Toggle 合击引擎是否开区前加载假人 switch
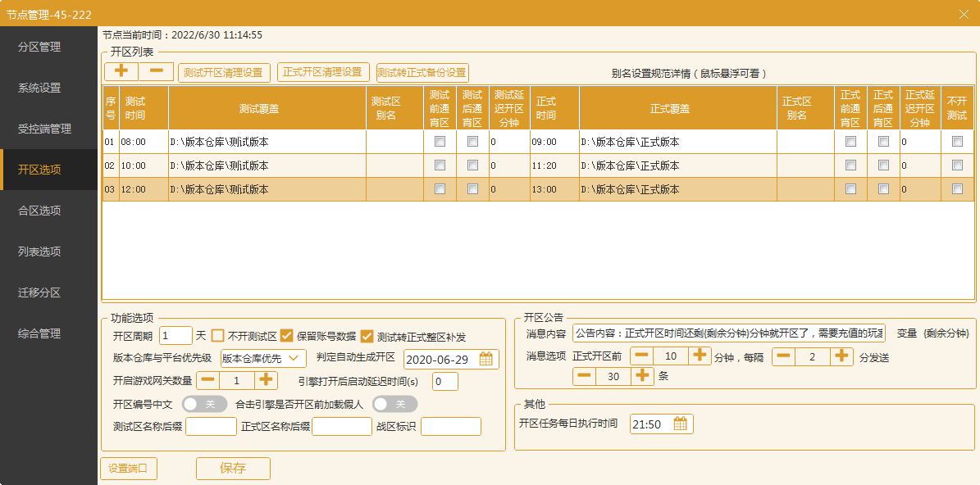The image size is (980, 485). tap(394, 404)
